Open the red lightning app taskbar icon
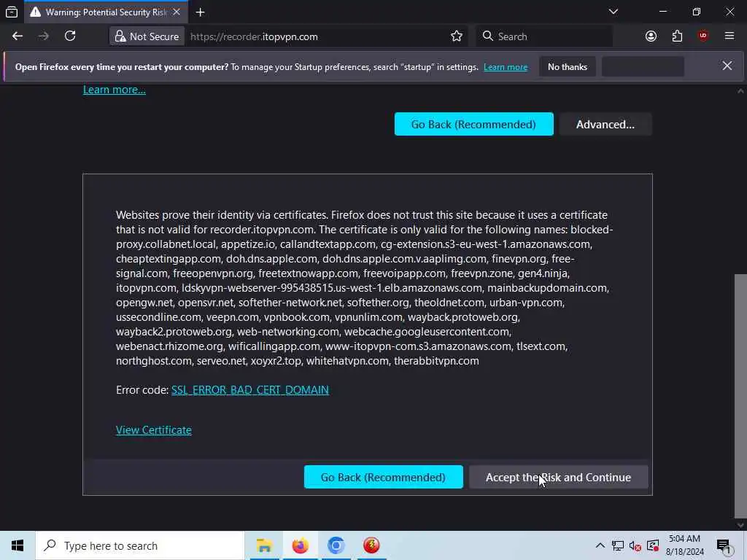Screen dimensions: 747x560 (371, 545)
